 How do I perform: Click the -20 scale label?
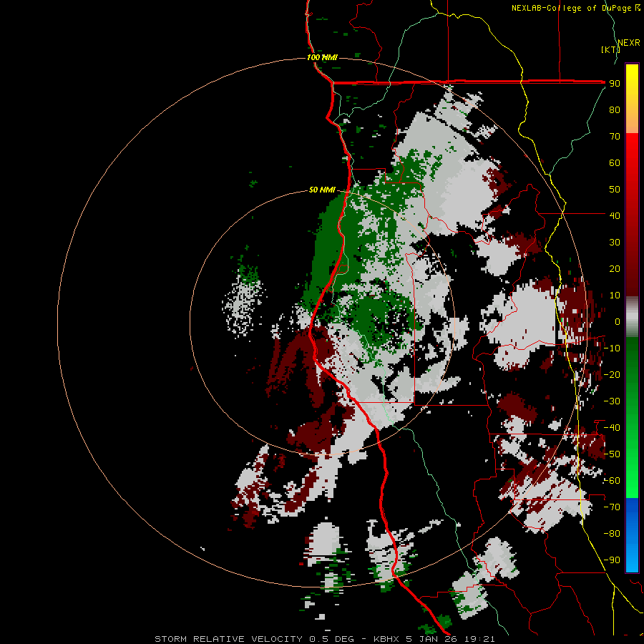coord(612,374)
